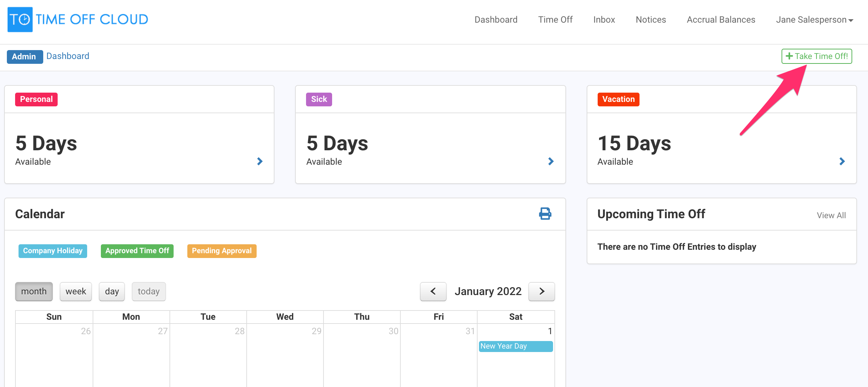Viewport: 868px width, 387px height.
Task: Click today to jump to current date
Action: click(149, 291)
